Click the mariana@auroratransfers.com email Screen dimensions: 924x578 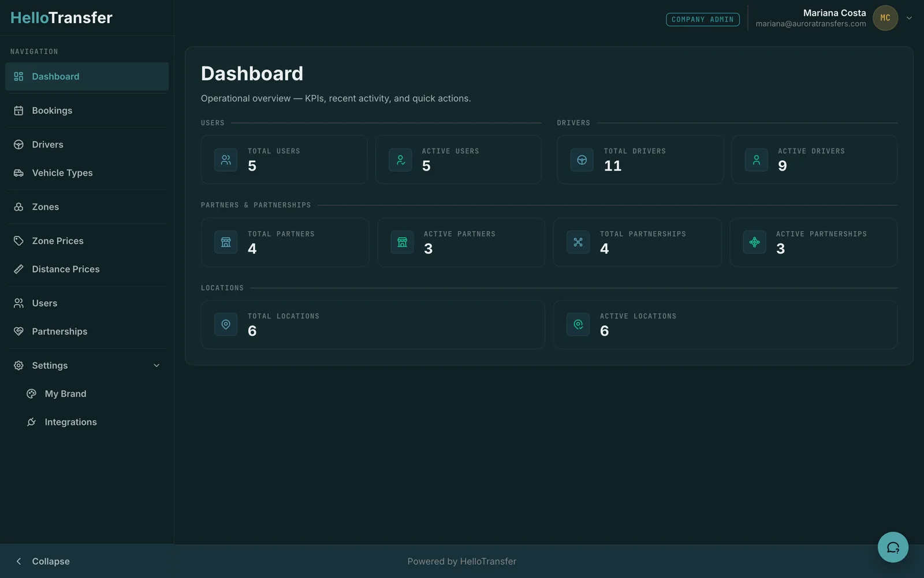[x=811, y=24]
